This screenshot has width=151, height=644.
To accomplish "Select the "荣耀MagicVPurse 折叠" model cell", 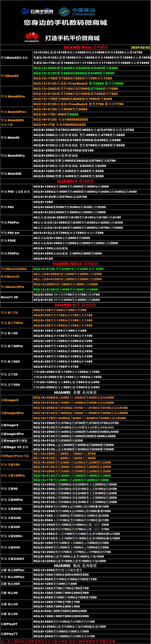I will tap(16, 456).
